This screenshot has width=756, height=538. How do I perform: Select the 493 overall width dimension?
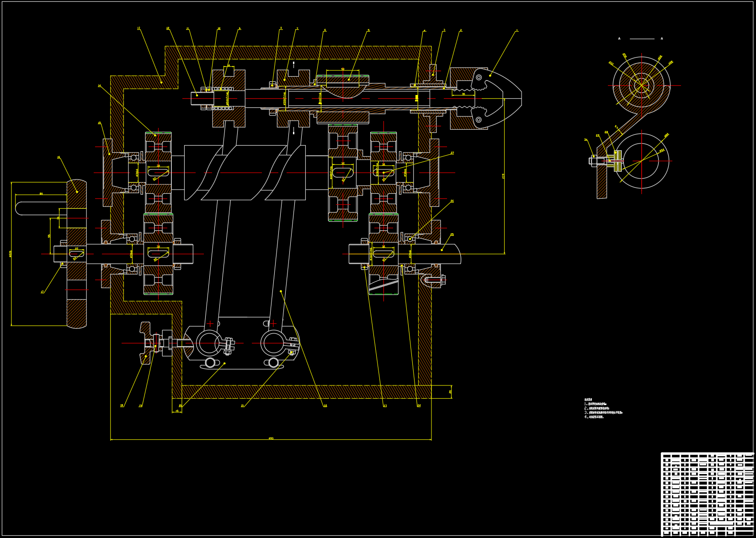271,438
